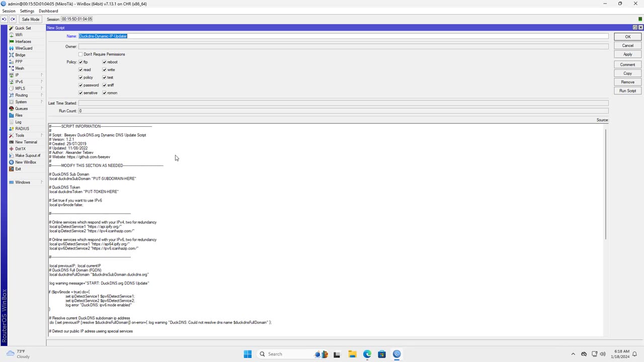Uncheck the romon policy checkbox
644x362 pixels.
pos(104,93)
